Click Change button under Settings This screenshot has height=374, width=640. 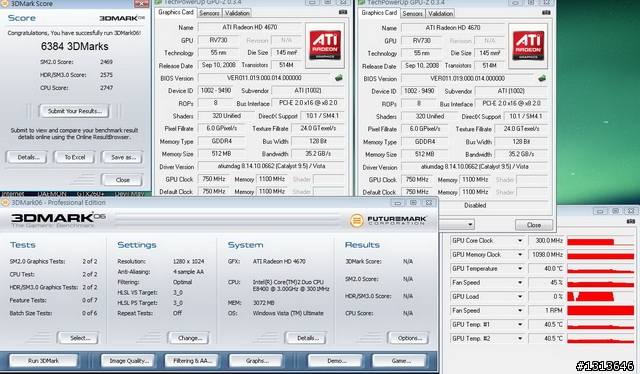[189, 338]
